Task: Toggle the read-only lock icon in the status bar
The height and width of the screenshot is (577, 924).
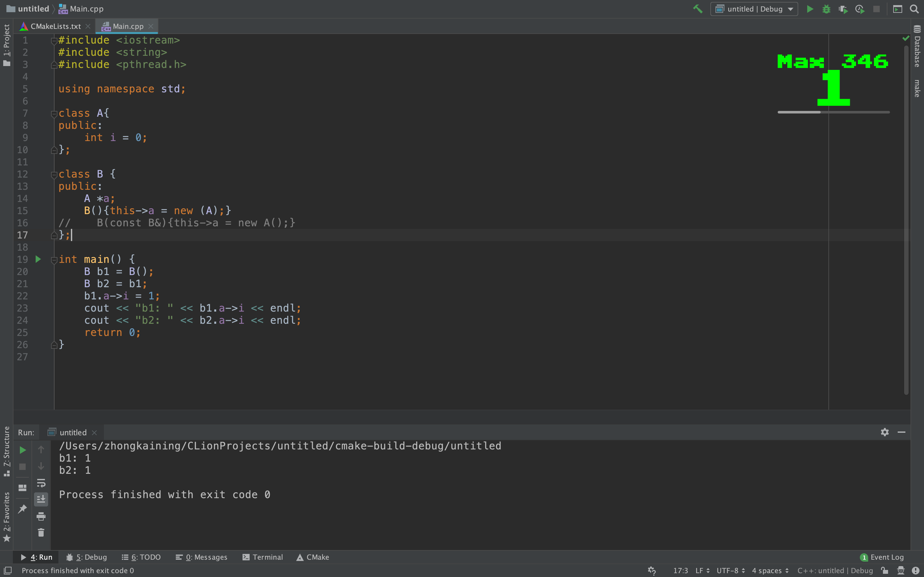Action: pyautogui.click(x=885, y=571)
